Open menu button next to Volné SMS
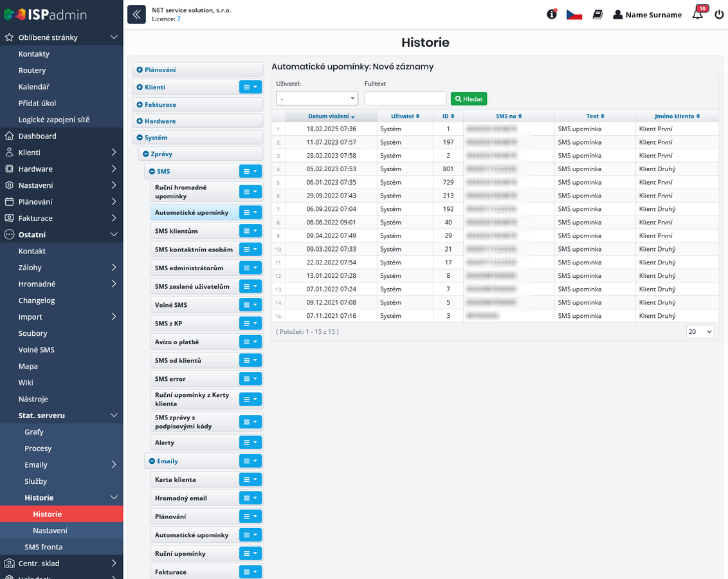Image resolution: width=728 pixels, height=579 pixels. click(250, 305)
